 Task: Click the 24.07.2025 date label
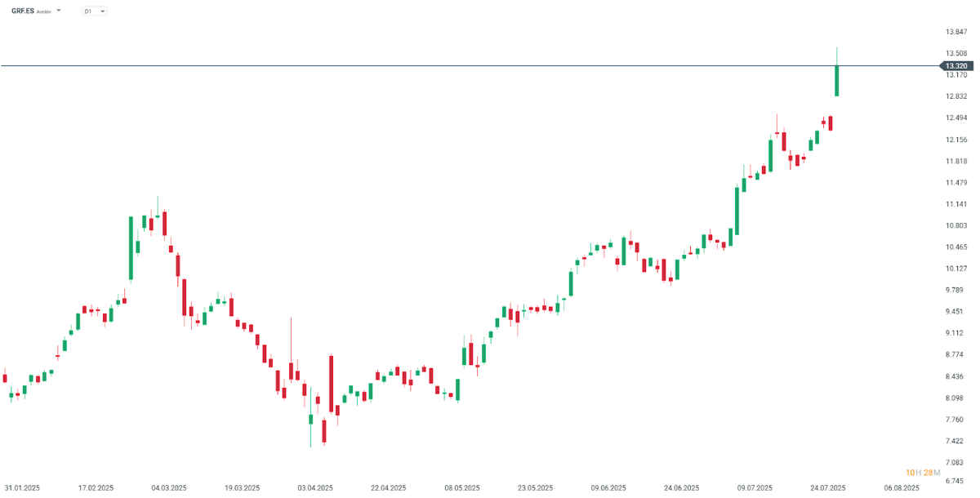coord(828,487)
